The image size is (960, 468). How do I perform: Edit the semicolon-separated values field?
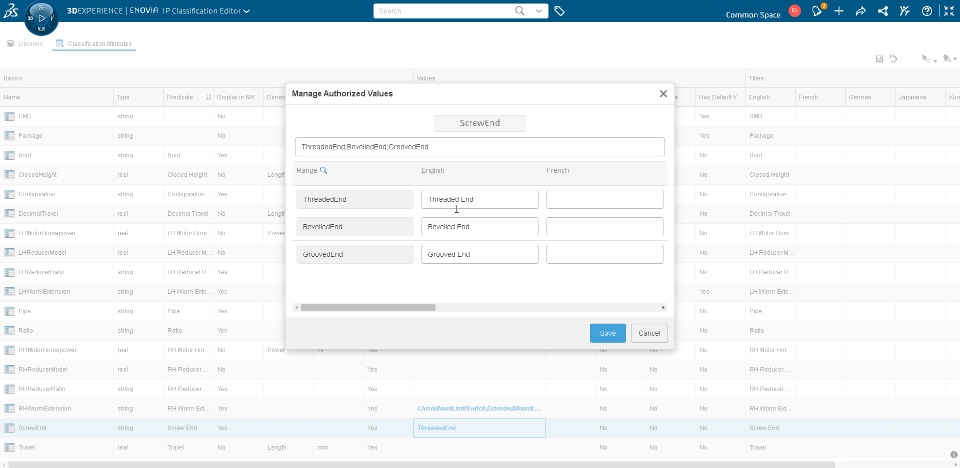(x=480, y=147)
